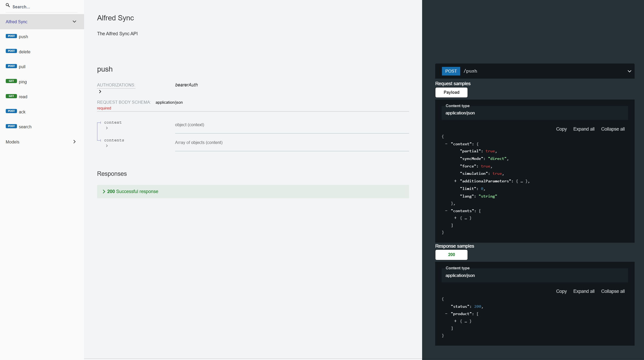Click the "force" true value

click(x=486, y=166)
